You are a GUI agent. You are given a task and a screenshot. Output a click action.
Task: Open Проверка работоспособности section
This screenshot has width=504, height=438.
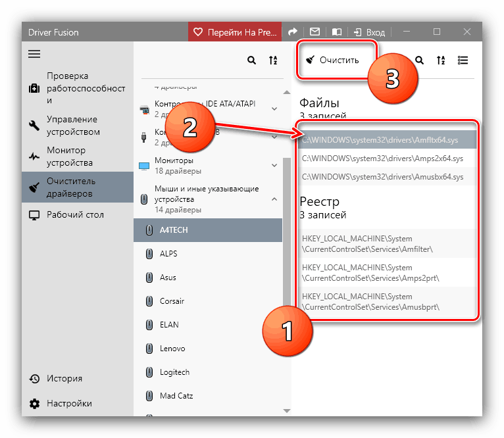pos(77,88)
